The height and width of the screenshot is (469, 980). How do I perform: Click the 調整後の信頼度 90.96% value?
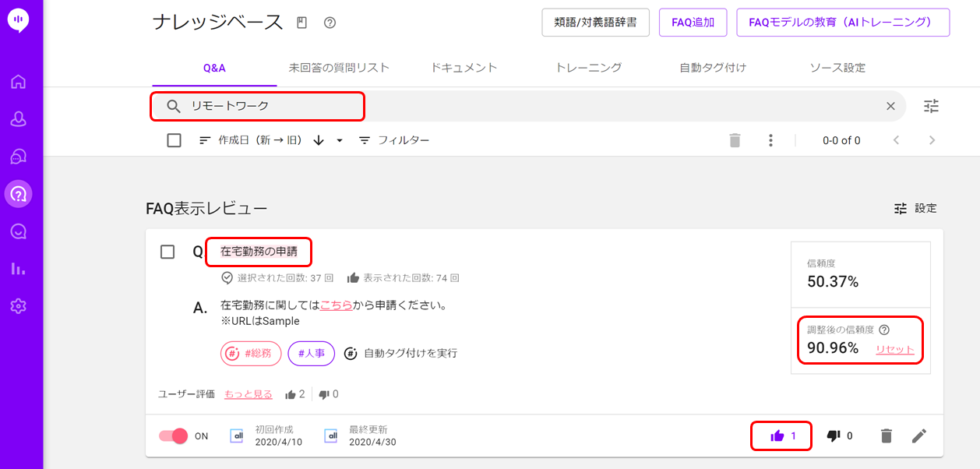coord(833,348)
